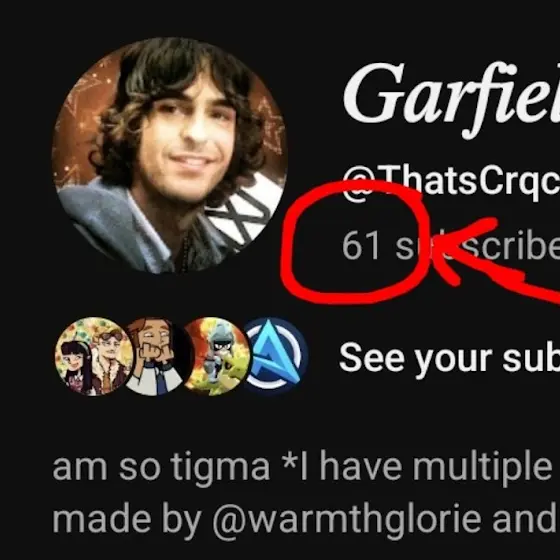The height and width of the screenshot is (560, 560).
Task: Click the 61 subscribers count text
Action: point(451,246)
